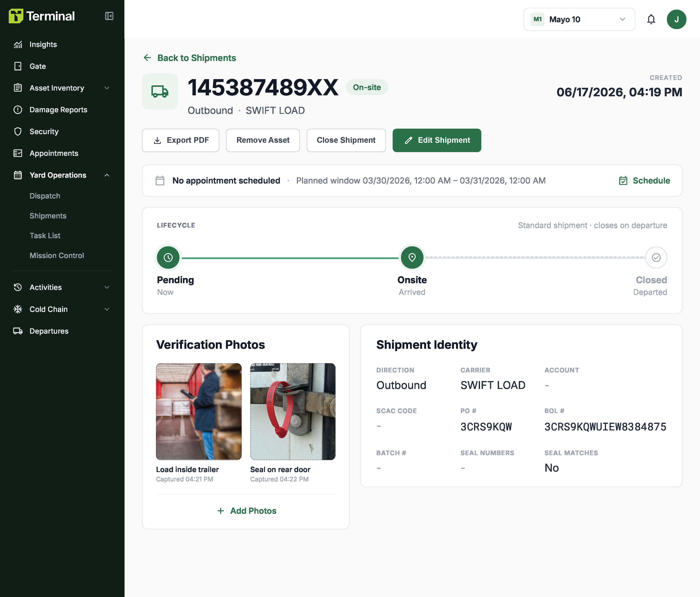Click the Schedule link
This screenshot has height=597, width=700.
coord(651,181)
